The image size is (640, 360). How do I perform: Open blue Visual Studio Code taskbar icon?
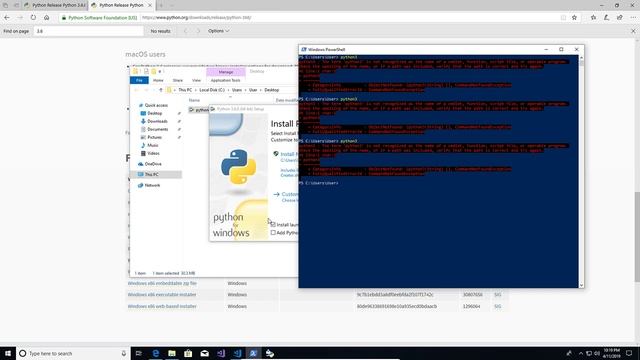237,353
